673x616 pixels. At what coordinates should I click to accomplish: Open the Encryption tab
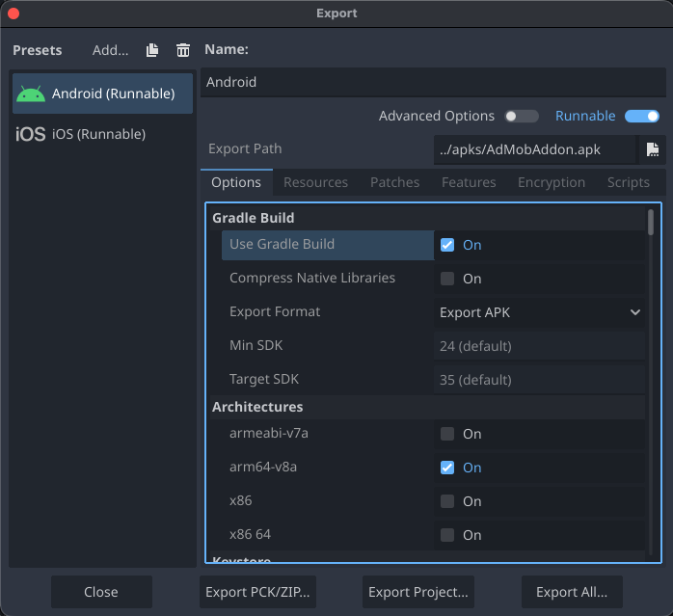pyautogui.click(x=551, y=182)
